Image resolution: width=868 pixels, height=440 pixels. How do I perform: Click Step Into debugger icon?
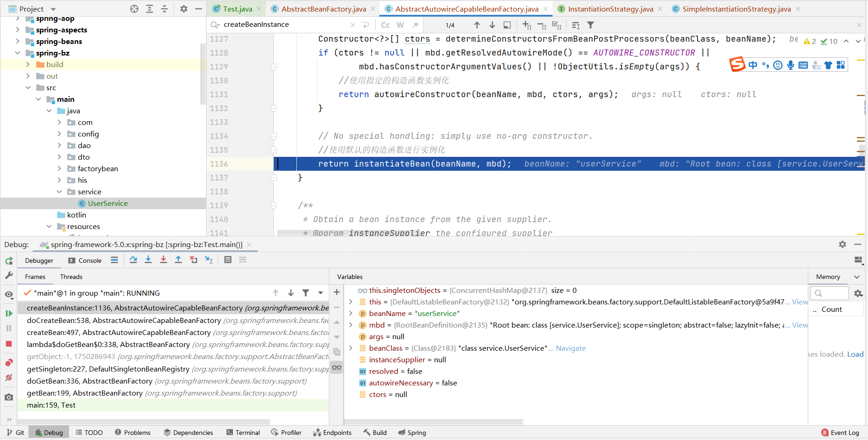[x=148, y=260]
